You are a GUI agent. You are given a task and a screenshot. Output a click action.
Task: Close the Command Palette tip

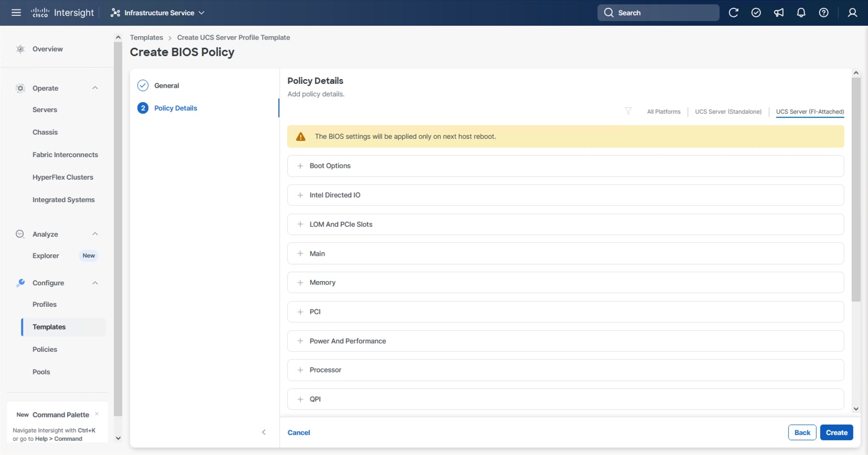pos(97,414)
